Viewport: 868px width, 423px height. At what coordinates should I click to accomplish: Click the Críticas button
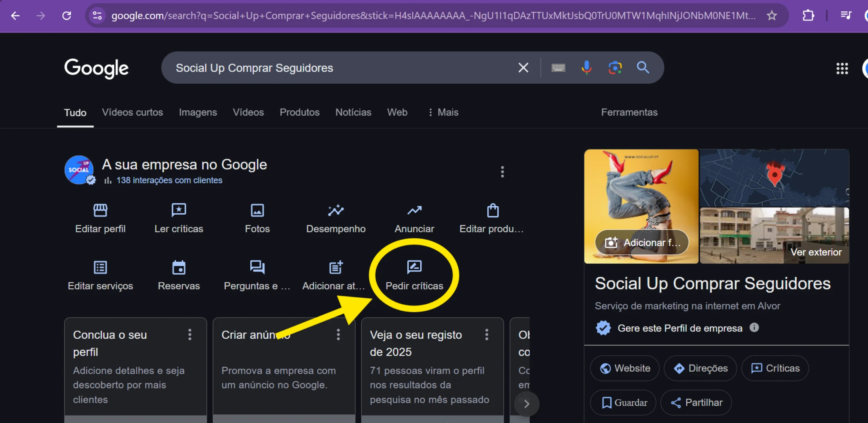[x=775, y=368]
